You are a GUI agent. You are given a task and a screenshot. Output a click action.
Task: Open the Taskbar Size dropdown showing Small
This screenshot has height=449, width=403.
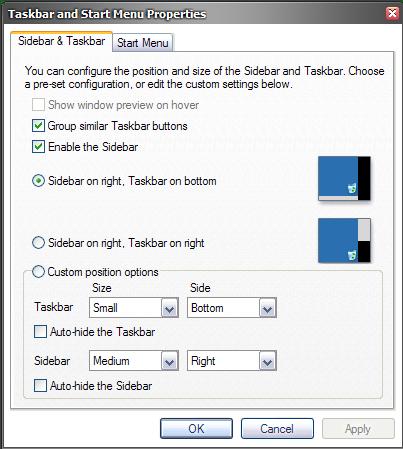(134, 308)
